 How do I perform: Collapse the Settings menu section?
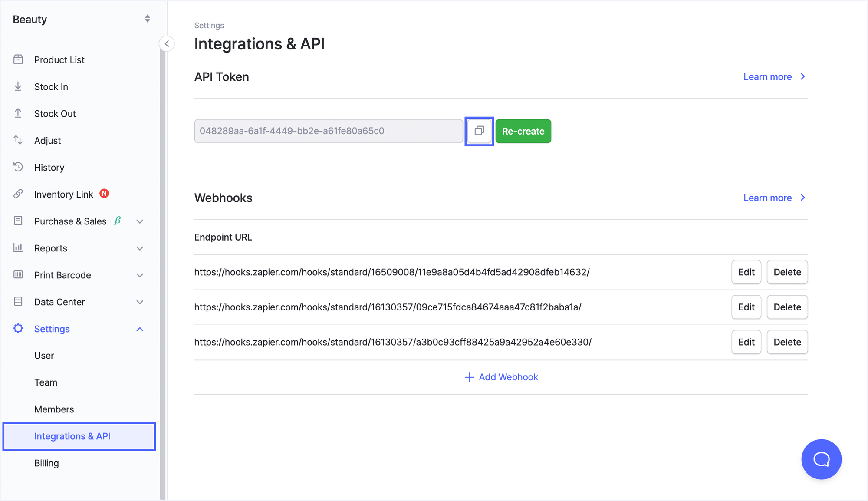139,329
